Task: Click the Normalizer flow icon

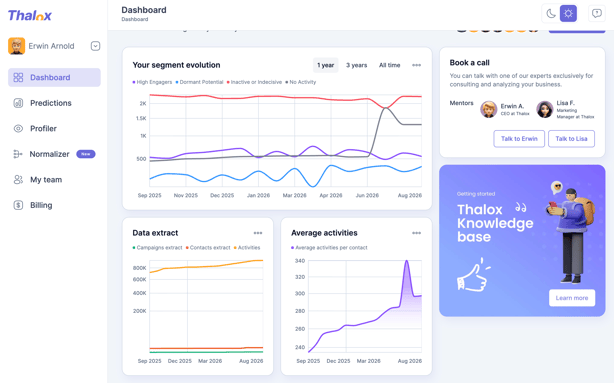Action: click(18, 154)
